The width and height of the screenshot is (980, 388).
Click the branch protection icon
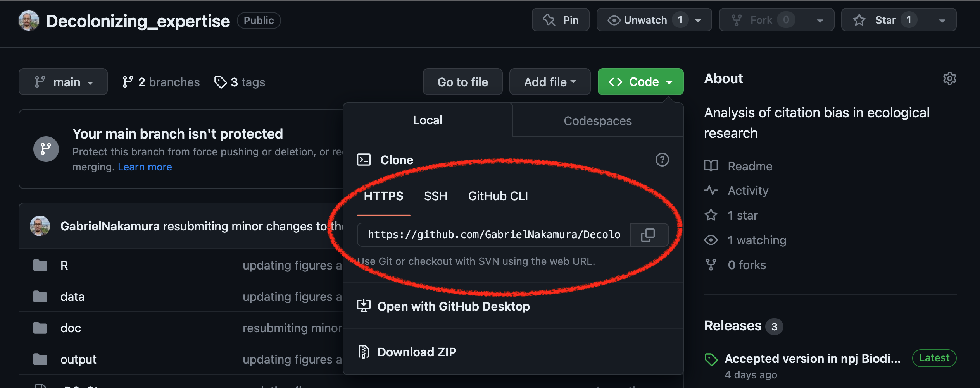point(46,149)
